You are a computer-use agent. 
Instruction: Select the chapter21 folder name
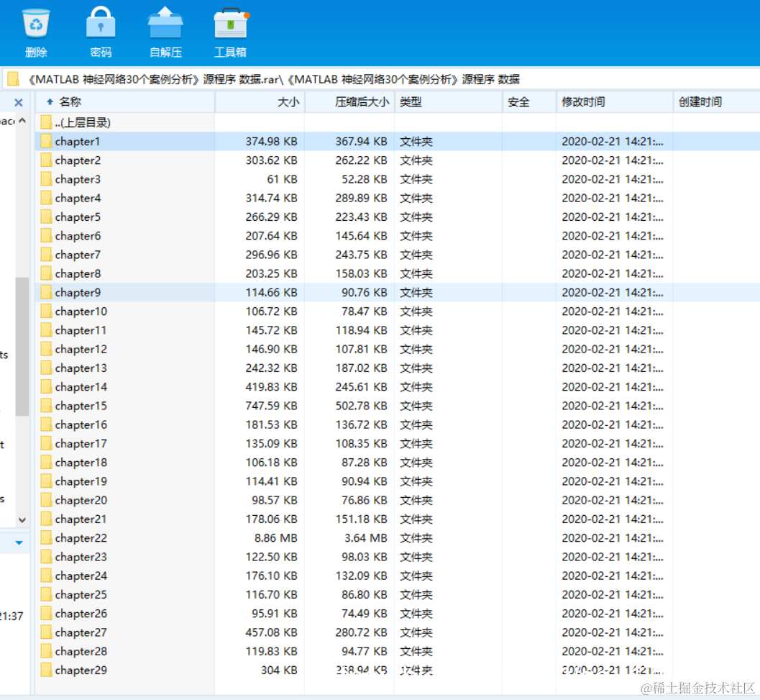coord(81,519)
